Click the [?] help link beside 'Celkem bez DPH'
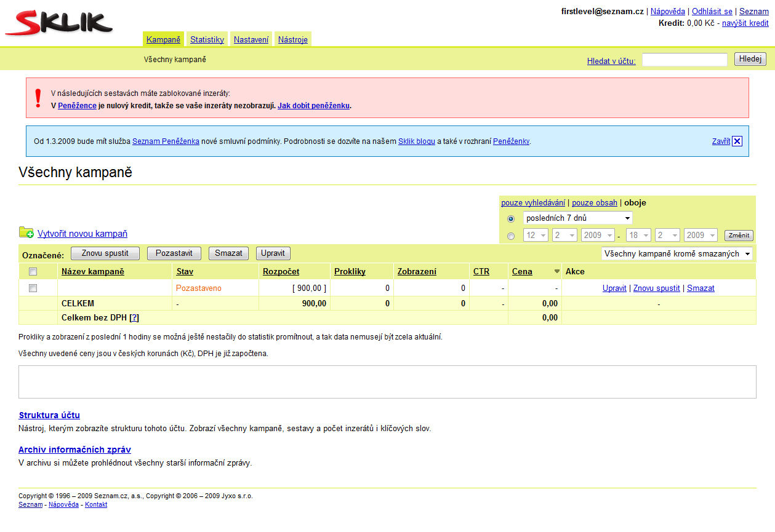 [x=134, y=318]
